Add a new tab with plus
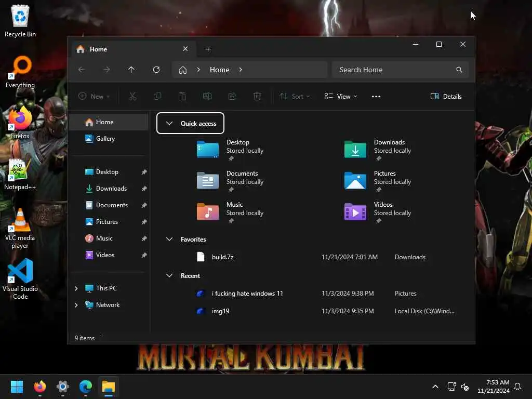 point(208,49)
